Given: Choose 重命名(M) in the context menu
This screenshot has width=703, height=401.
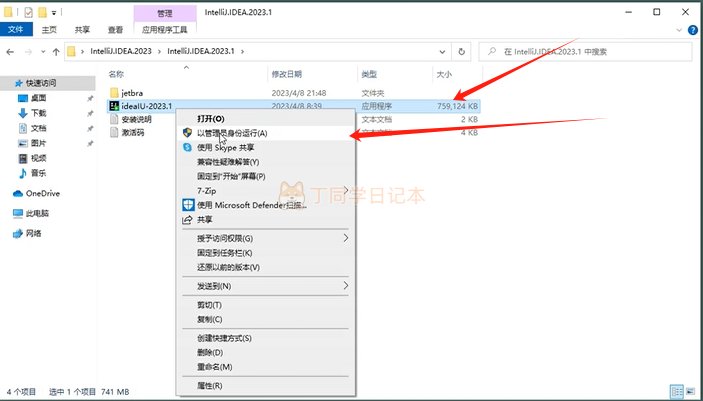Looking at the screenshot, I should 265,367.
